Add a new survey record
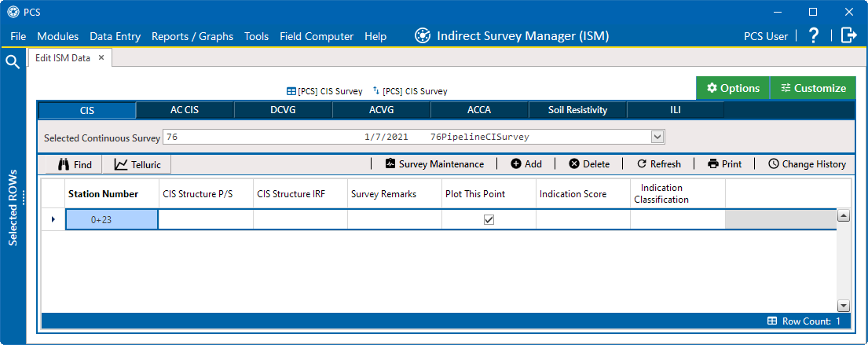 tap(526, 164)
